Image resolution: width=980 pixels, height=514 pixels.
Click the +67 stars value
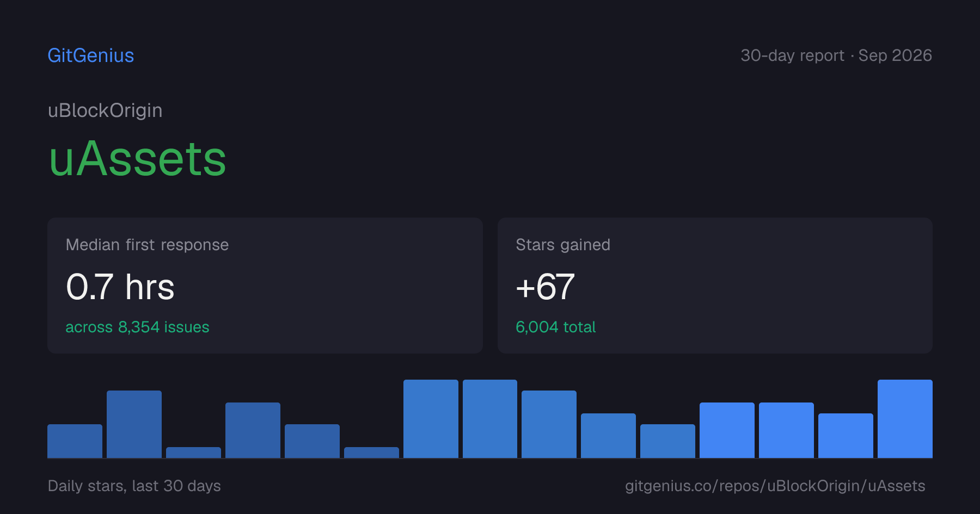point(545,287)
